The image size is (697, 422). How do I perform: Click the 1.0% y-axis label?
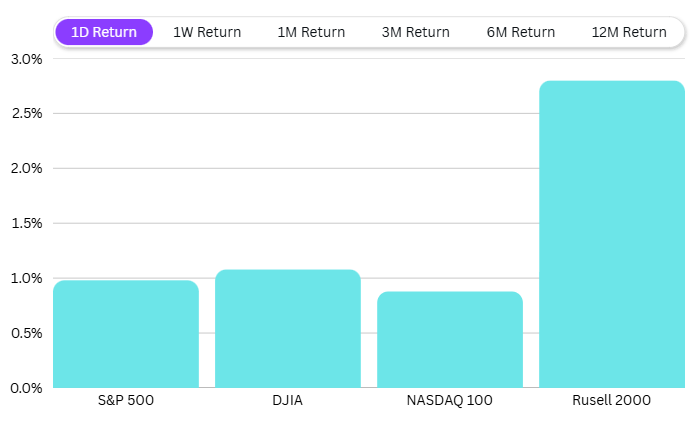pyautogui.click(x=27, y=278)
